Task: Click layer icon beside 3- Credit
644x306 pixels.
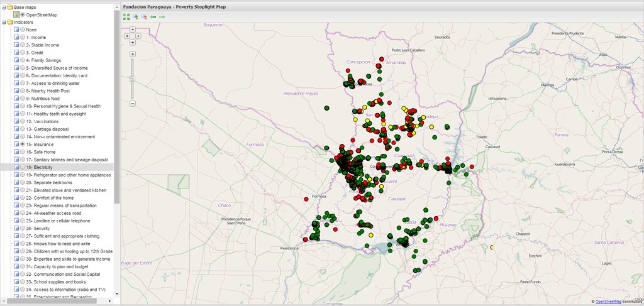Action: point(16,53)
